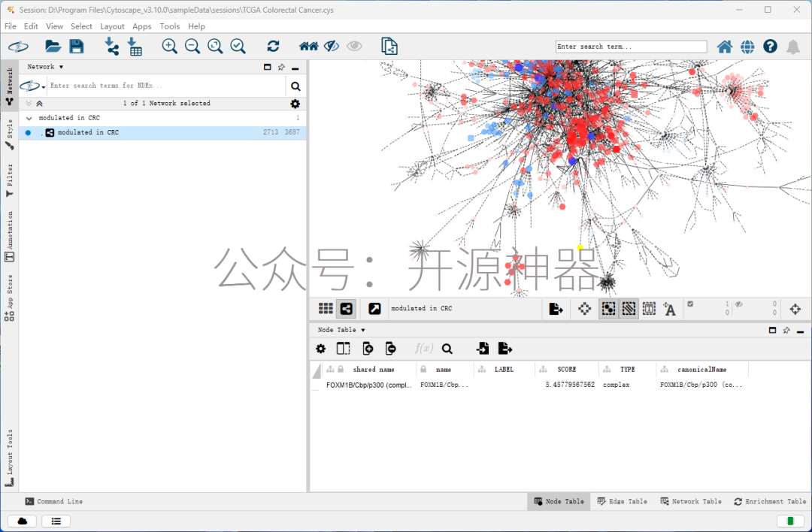Show the bird's eye view navigator
The width and height of the screenshot is (812, 532).
click(795, 309)
